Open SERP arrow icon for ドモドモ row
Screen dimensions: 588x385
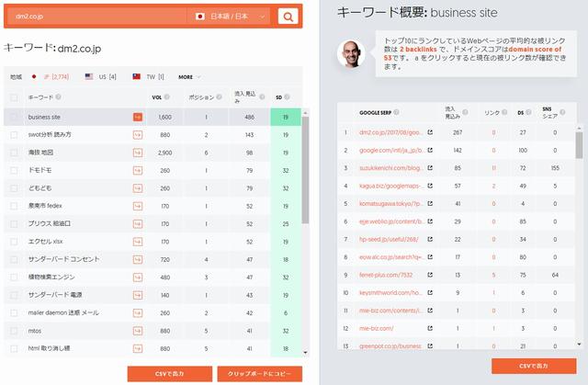point(138,171)
